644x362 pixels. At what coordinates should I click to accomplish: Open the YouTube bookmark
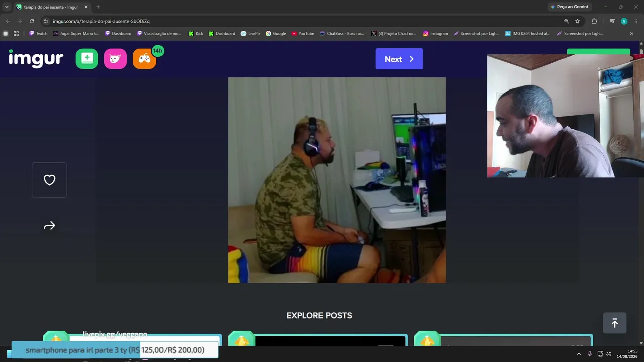point(303,34)
